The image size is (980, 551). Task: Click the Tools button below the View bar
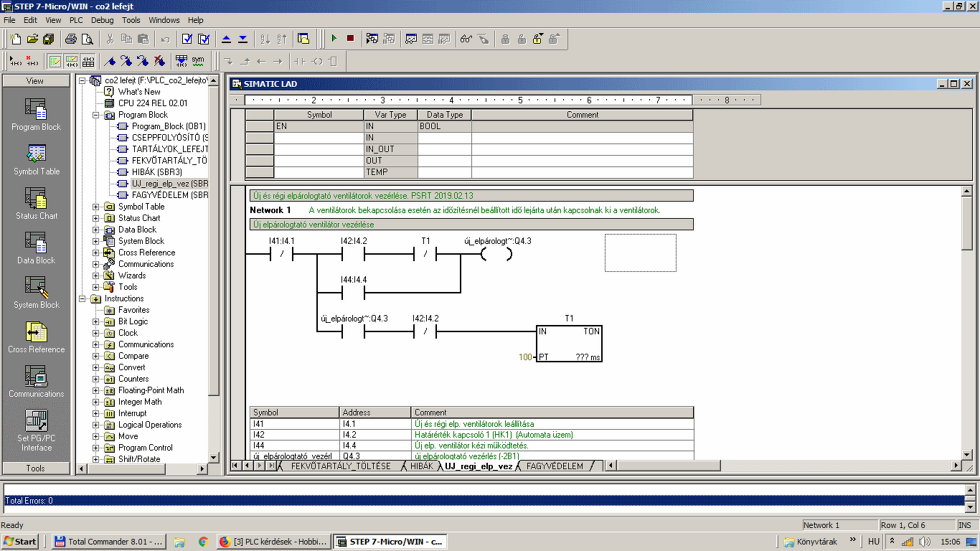tap(36, 468)
